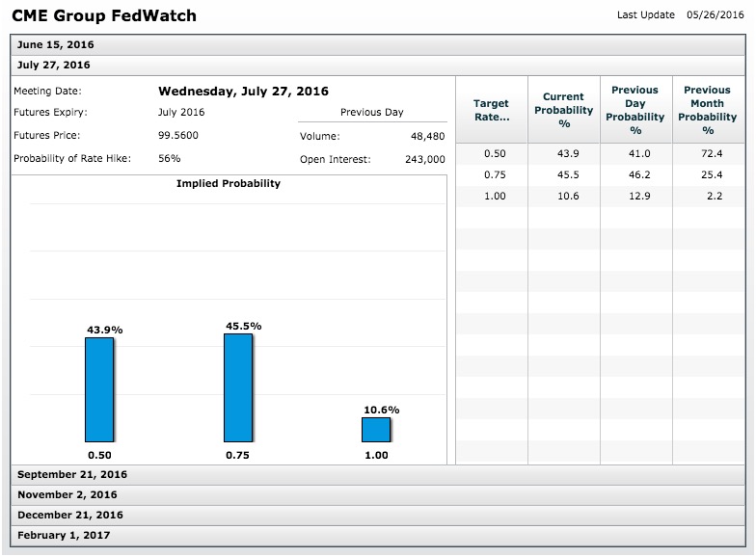This screenshot has width=756, height=557.
Task: Expand the September 21, 2016 meeting section
Action: (x=378, y=474)
